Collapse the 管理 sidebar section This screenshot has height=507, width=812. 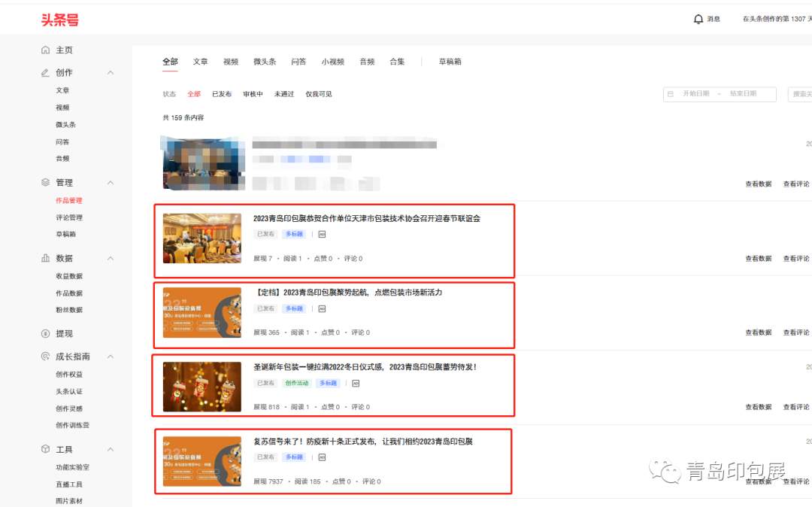[111, 182]
